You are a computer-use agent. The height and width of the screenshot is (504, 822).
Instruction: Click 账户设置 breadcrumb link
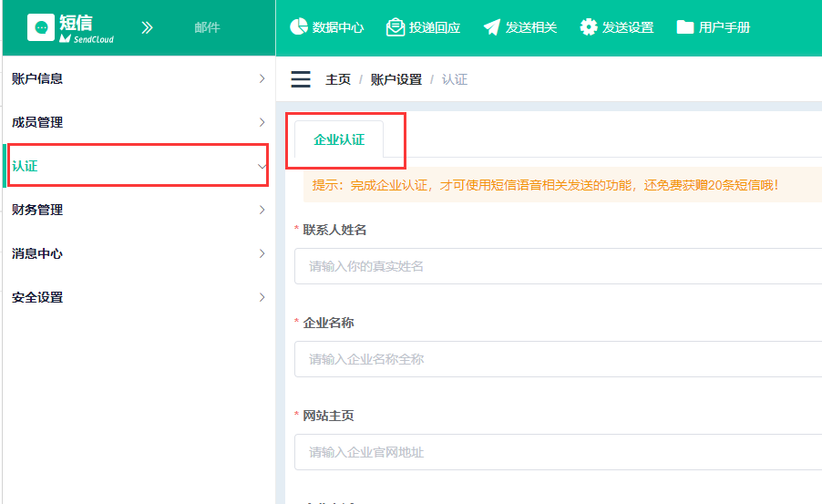coord(396,79)
